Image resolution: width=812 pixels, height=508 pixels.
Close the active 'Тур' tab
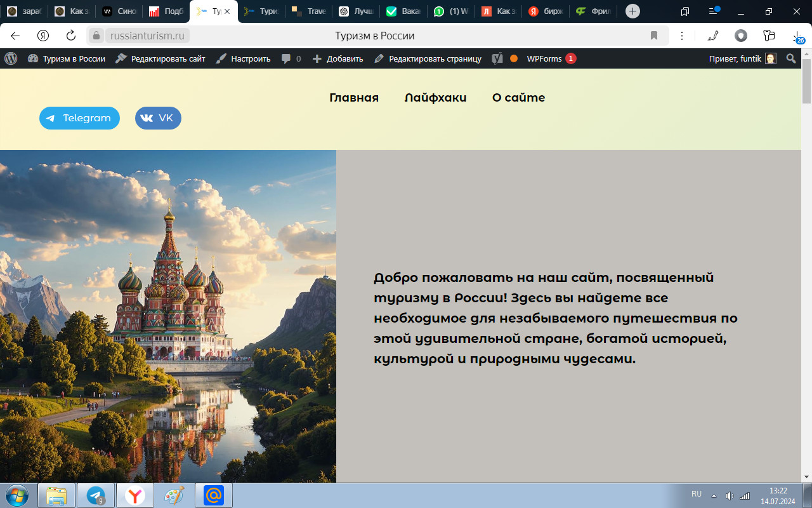pos(227,11)
